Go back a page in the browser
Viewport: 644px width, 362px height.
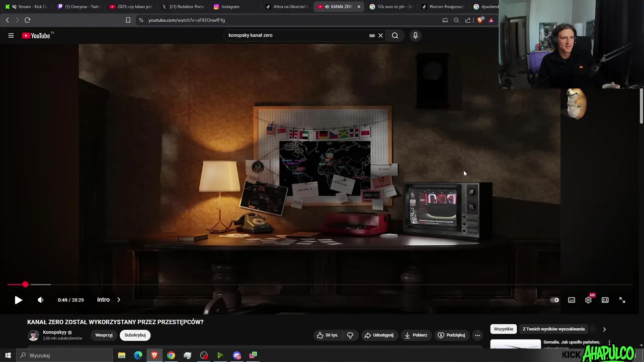point(7,20)
